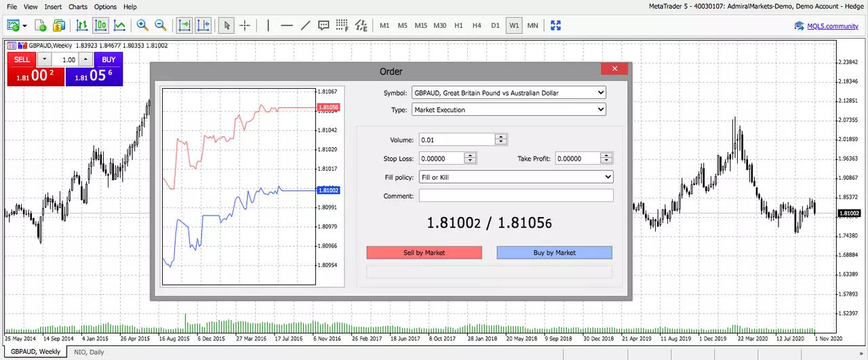868x360 pixels.
Task: Switch chart to line chart type
Action: tap(119, 26)
